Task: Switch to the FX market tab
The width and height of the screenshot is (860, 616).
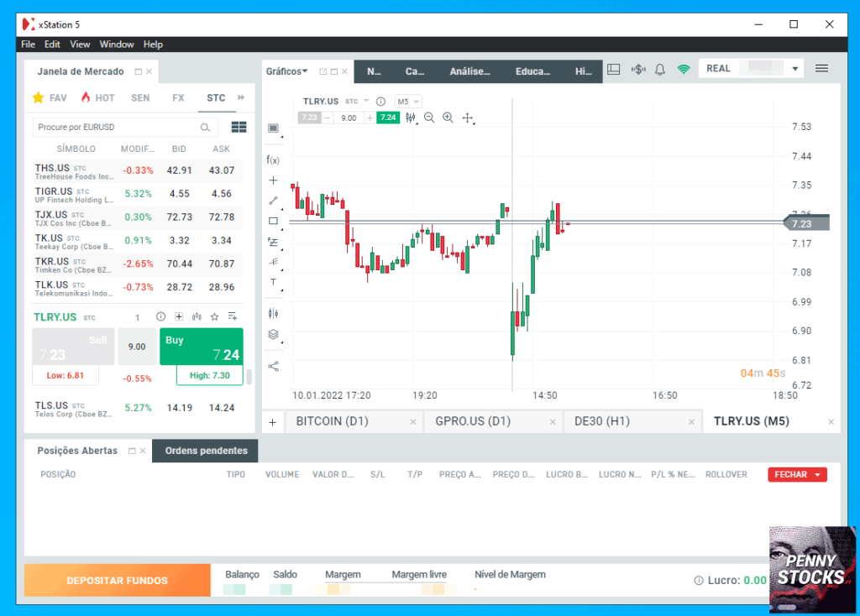Action: pyautogui.click(x=178, y=98)
